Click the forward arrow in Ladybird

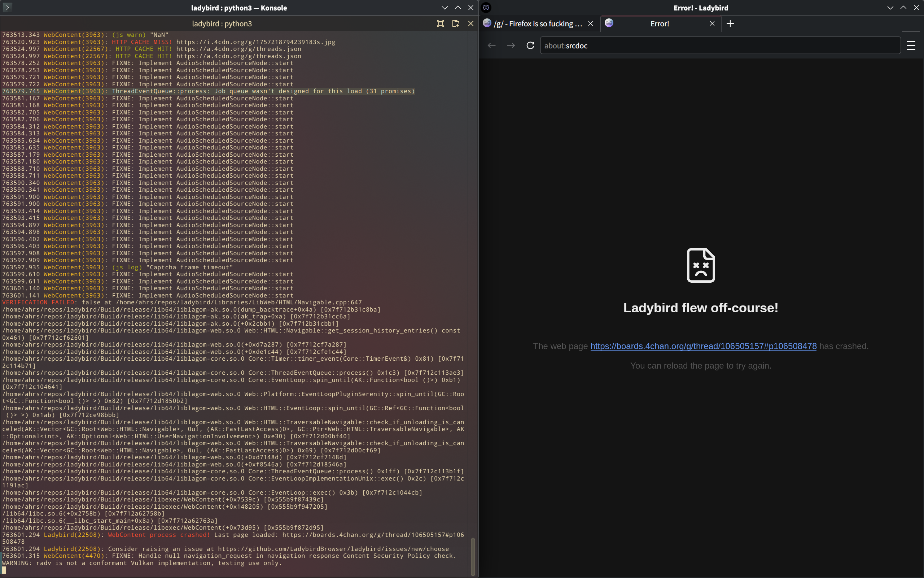tap(511, 45)
